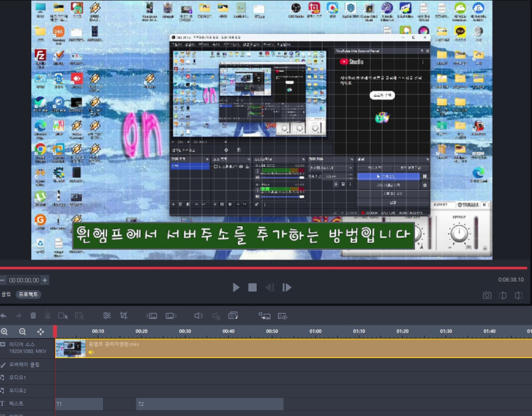Zoom out on the timeline

click(x=23, y=331)
